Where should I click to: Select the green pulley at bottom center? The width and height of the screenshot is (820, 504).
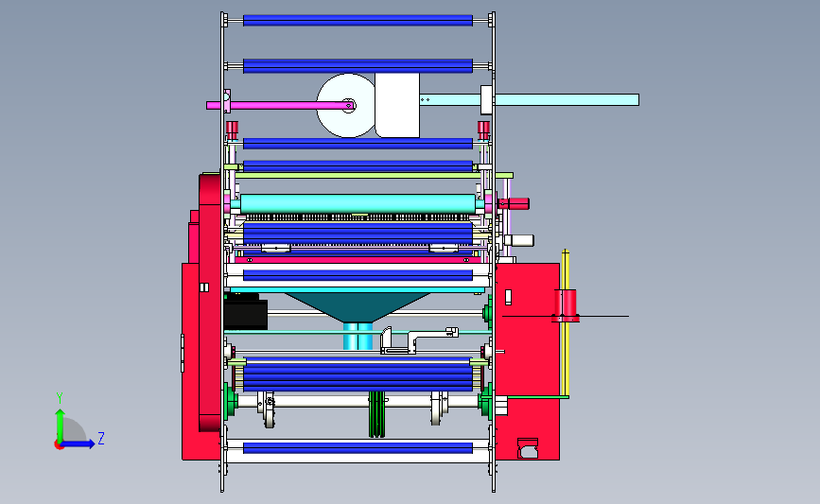pyautogui.click(x=376, y=413)
